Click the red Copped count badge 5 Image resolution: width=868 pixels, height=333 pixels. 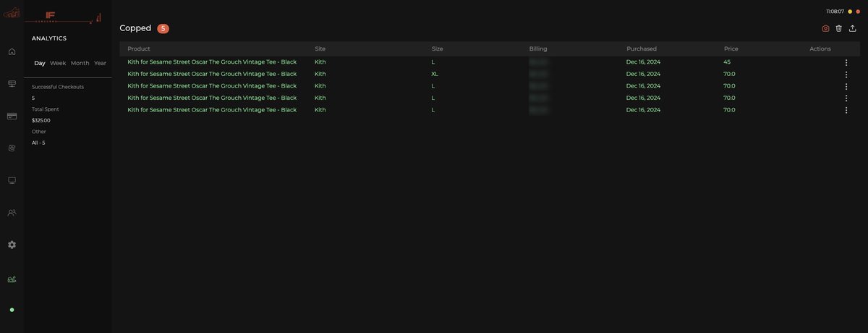pos(163,28)
